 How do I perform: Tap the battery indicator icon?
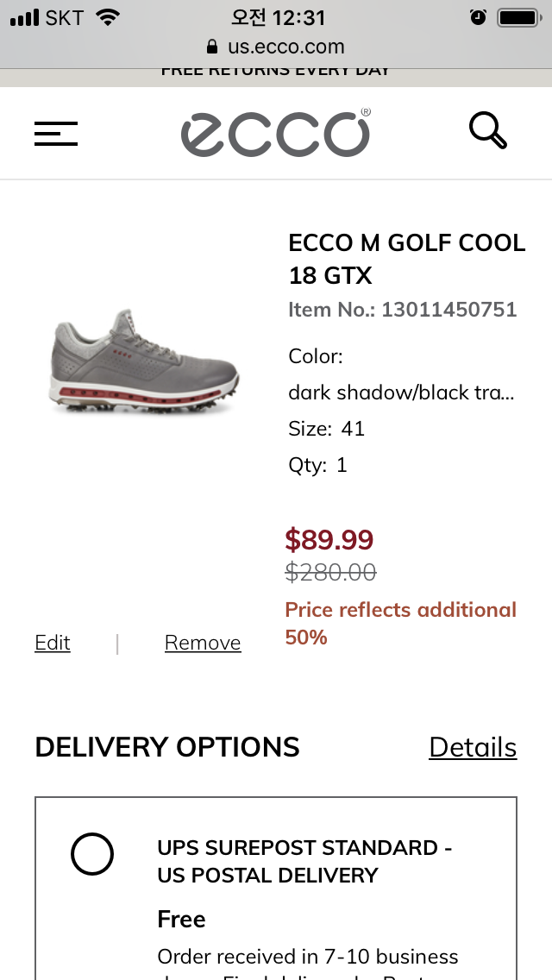pos(517,17)
